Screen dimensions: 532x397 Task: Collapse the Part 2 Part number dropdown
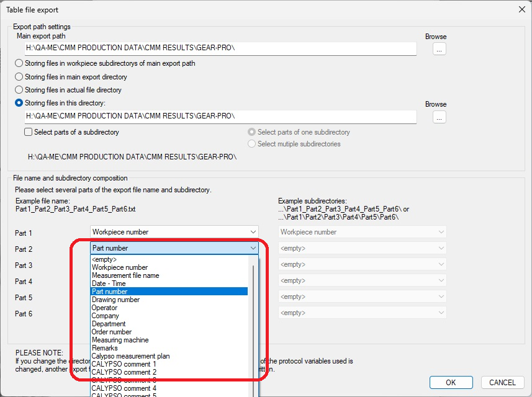[x=253, y=248]
